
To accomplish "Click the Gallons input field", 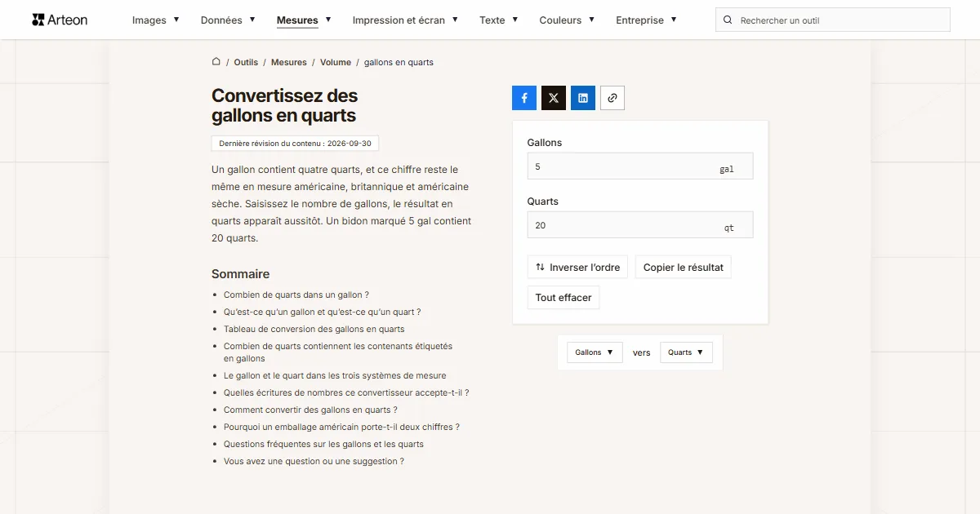I will 640,166.
